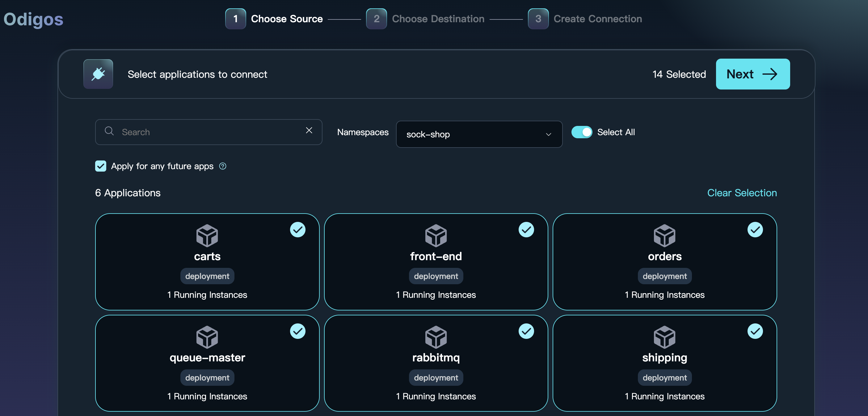Click the namespace dropdown chevron arrow
The height and width of the screenshot is (416, 868).
(x=548, y=135)
